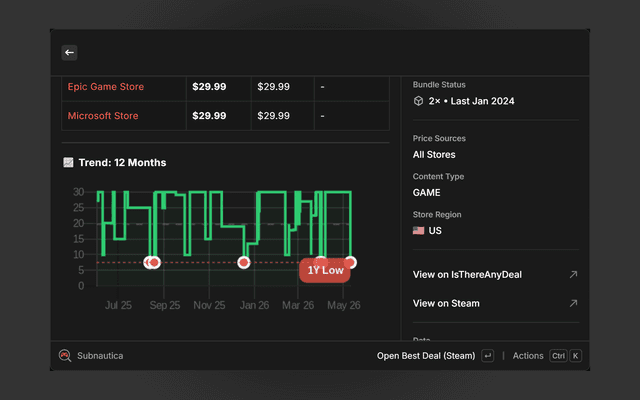This screenshot has height=400, width=640.
Task: Click the Subnautica search icon
Action: tap(65, 356)
